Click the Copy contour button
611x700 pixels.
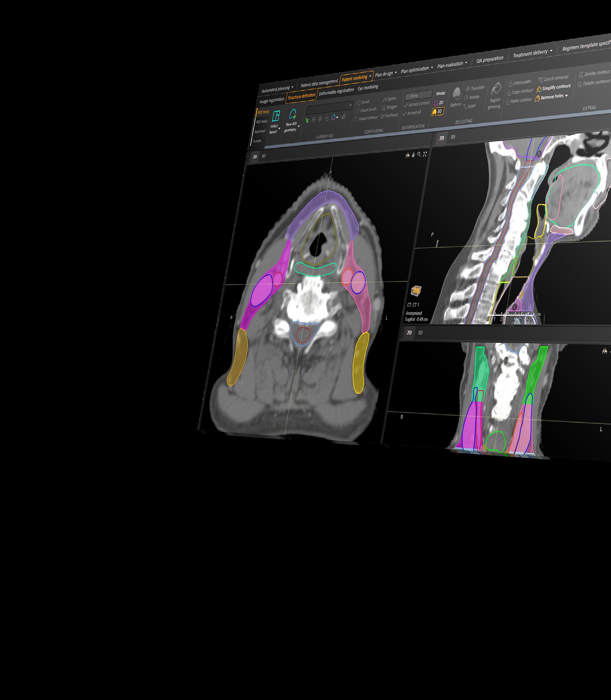coord(520,92)
